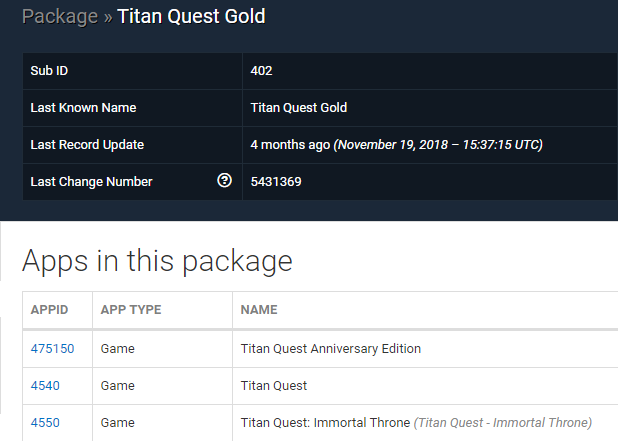Click the Titan Quest Anniversary Edition name
The height and width of the screenshot is (441, 618).
(x=331, y=349)
